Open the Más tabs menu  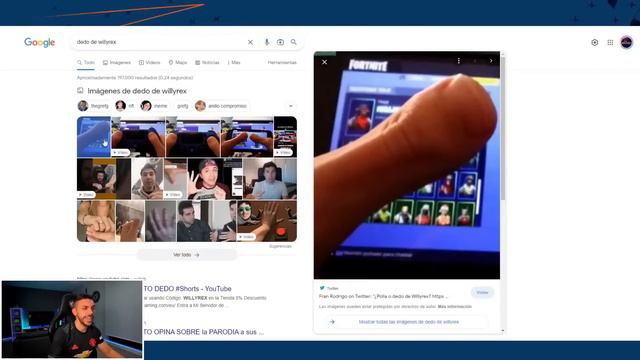pos(234,62)
